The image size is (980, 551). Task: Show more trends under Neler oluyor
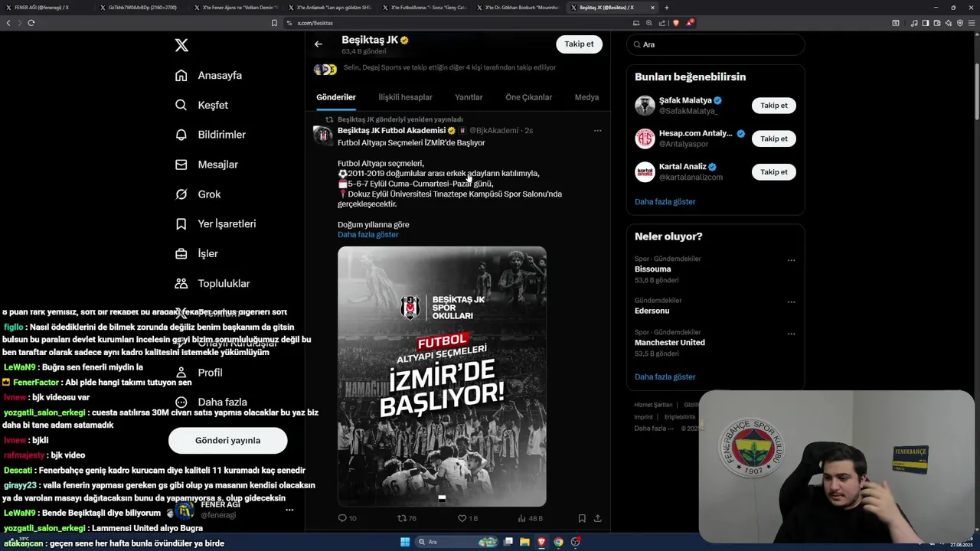665,377
